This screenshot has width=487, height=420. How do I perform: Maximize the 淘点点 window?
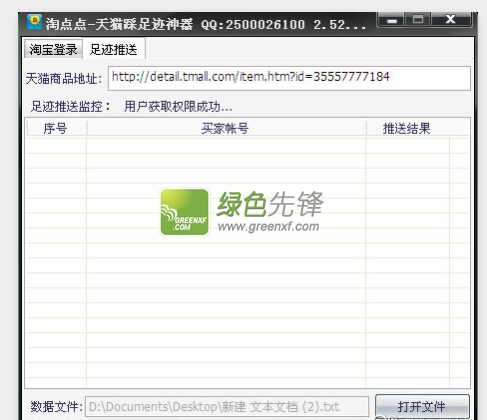coord(417,20)
